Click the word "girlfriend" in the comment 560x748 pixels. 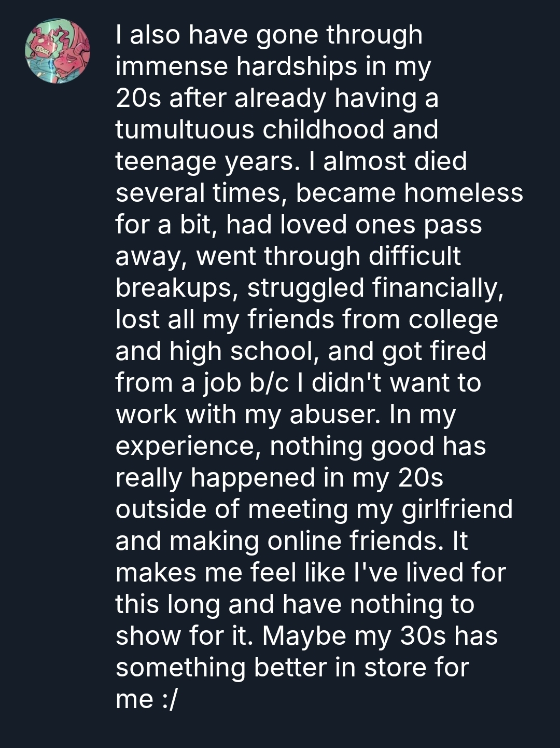pyautogui.click(x=457, y=509)
